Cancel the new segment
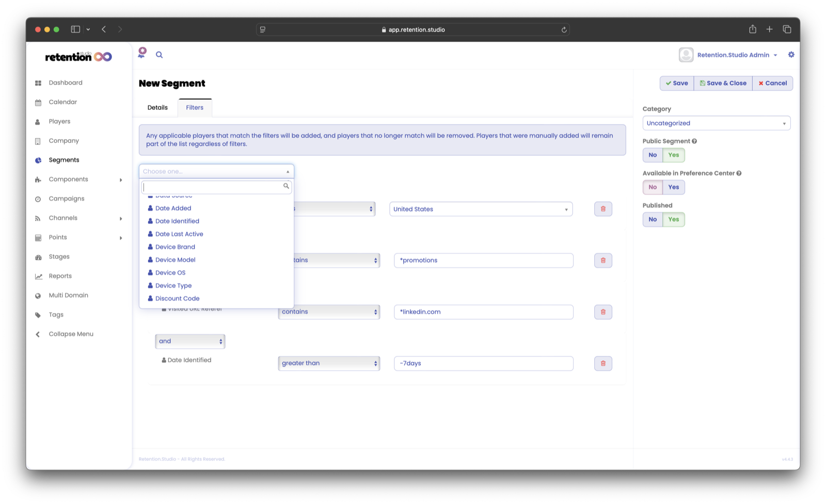This screenshot has width=826, height=504. pyautogui.click(x=772, y=84)
